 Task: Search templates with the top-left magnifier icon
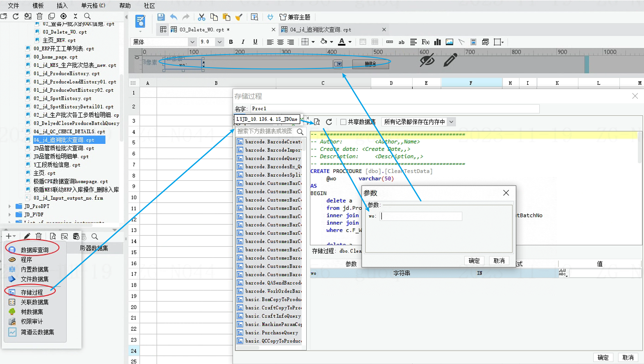tap(87, 16)
